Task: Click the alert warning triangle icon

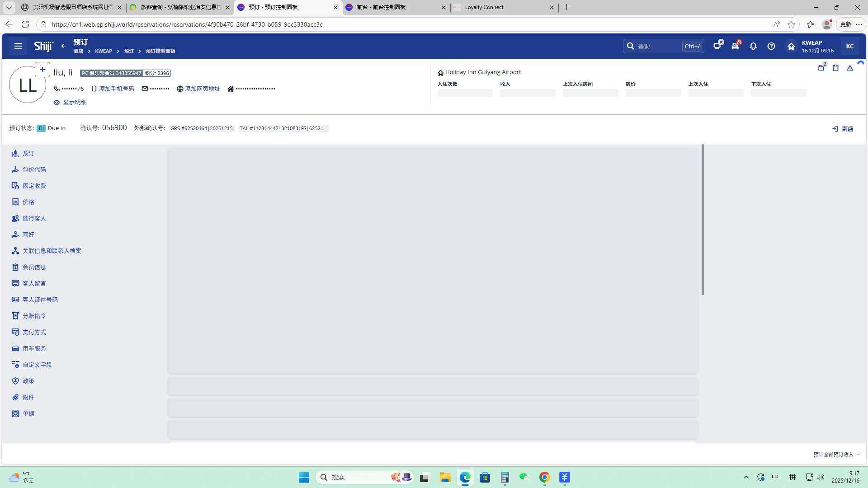Action: tap(850, 68)
